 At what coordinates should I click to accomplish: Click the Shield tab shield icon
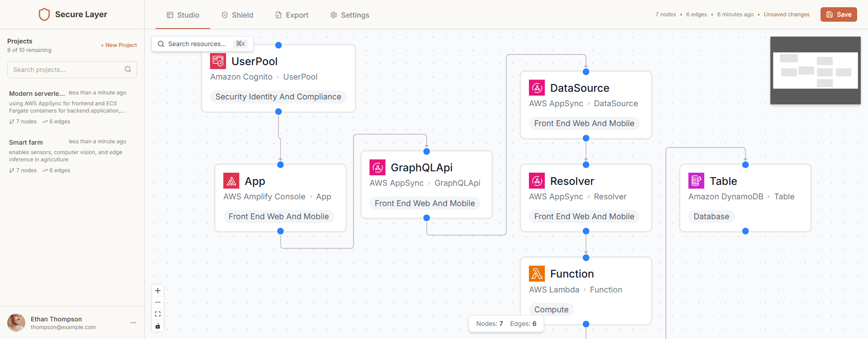pos(225,15)
